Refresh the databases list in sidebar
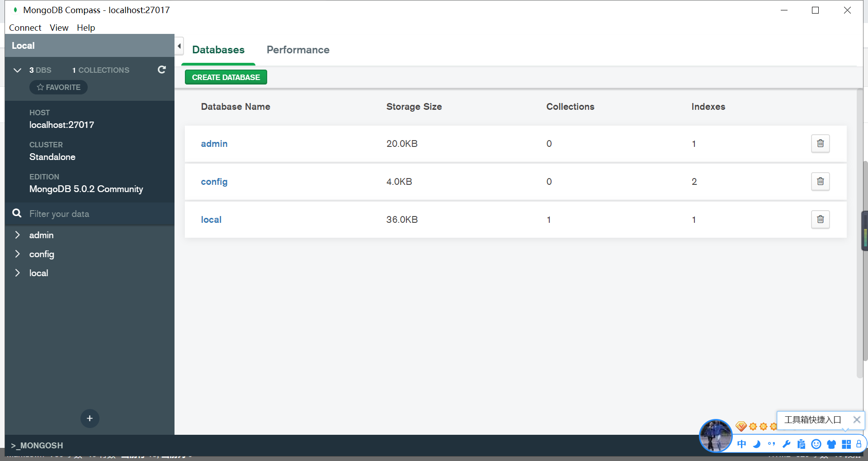Screen dimensions: 868x461 (x=161, y=70)
